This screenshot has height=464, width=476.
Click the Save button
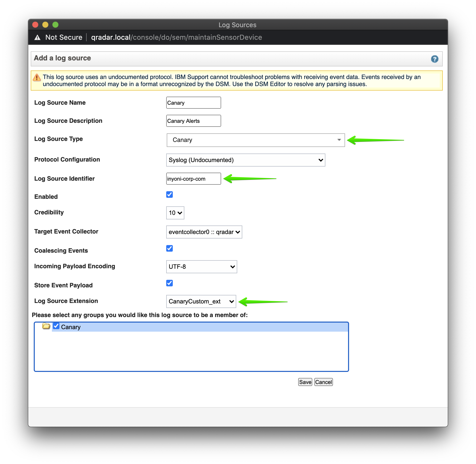(305, 382)
